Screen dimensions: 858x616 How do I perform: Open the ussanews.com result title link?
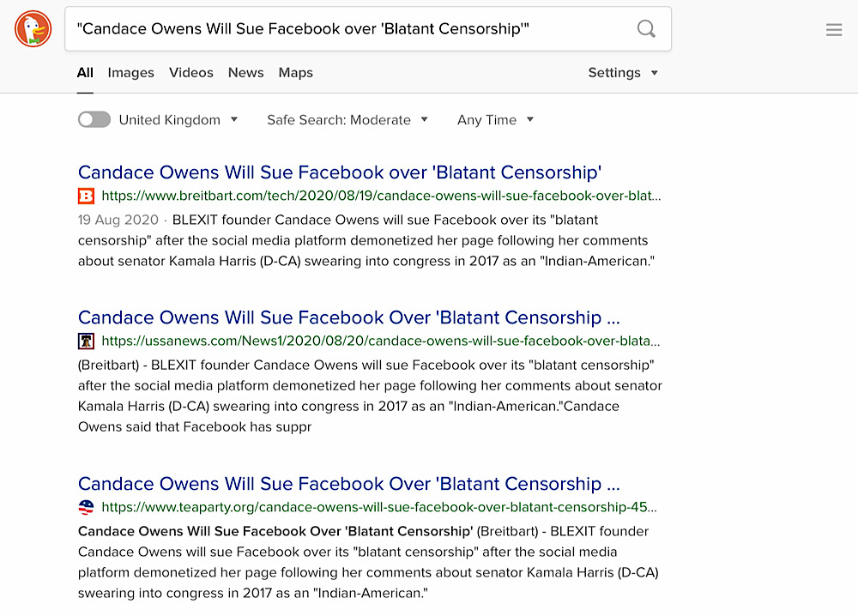click(x=348, y=317)
